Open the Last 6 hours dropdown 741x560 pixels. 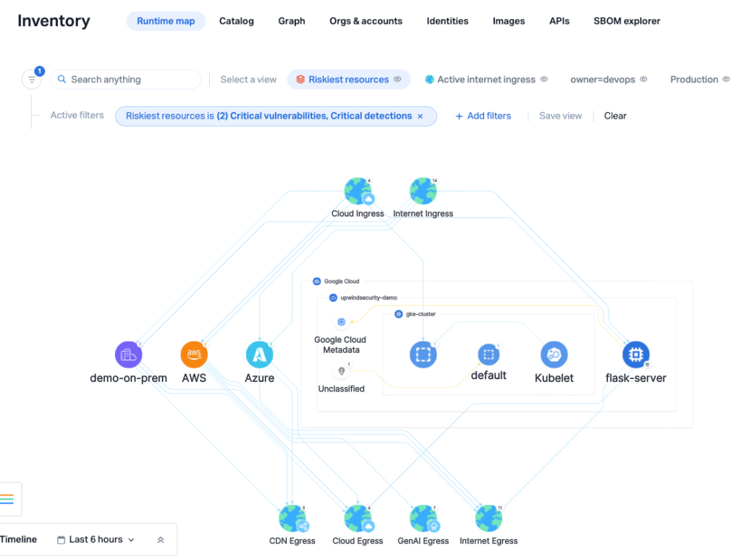click(96, 540)
